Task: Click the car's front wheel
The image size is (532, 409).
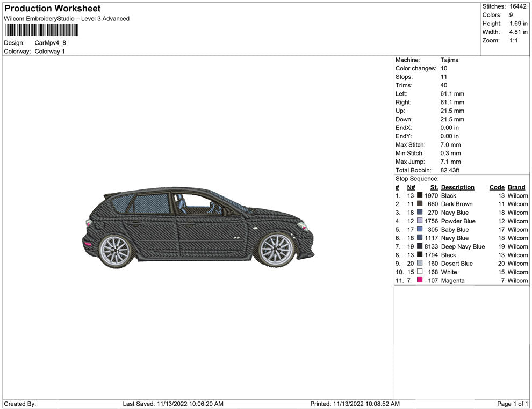Action: pos(276,250)
